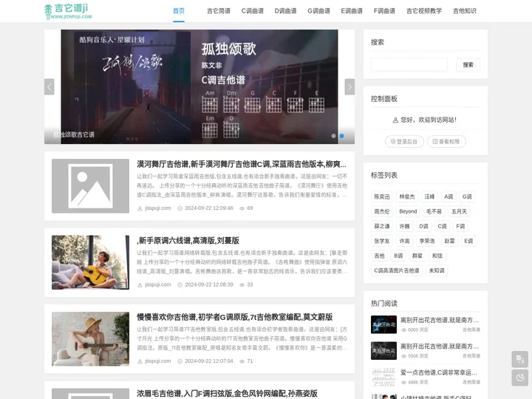The image size is (532, 399).
Task: Select the A调 tag
Action: [449, 197]
